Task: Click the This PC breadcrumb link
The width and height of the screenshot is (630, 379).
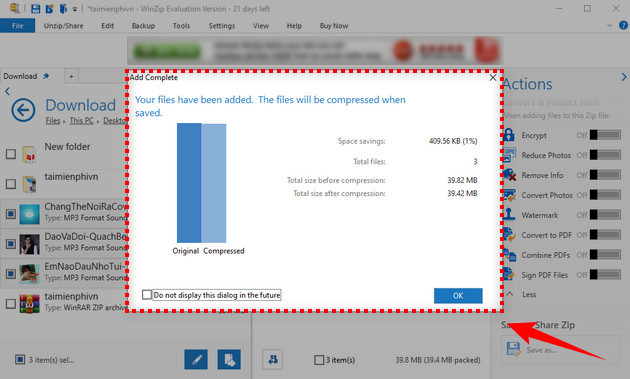Action: coord(82,121)
